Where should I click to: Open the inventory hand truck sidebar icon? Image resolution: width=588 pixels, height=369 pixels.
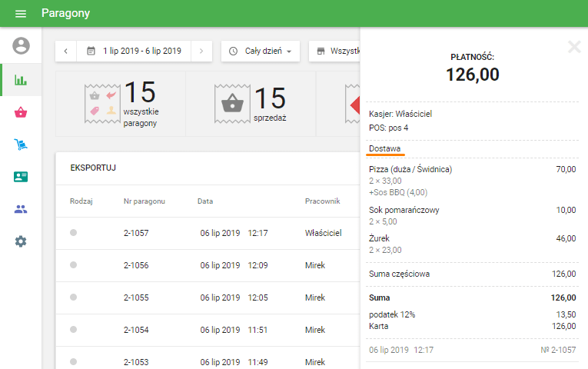(x=21, y=145)
